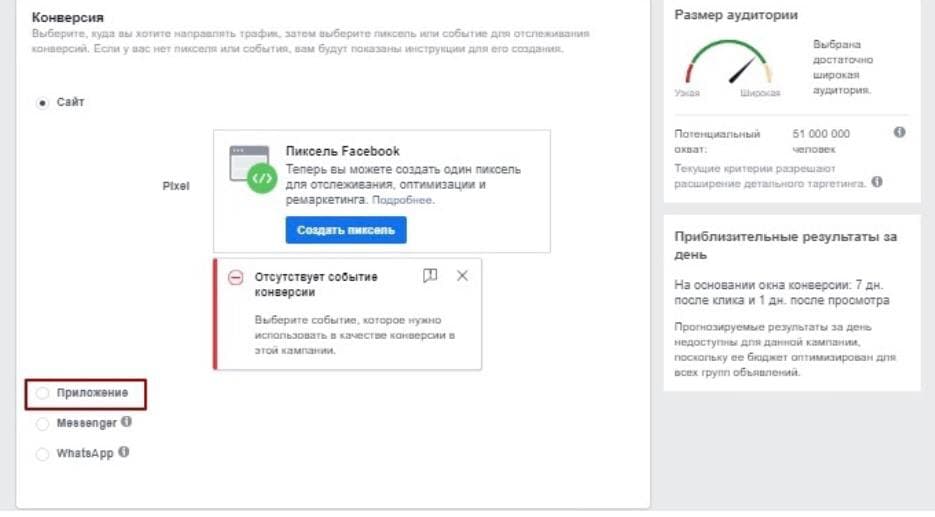This screenshot has width=935, height=517.
Task: Choose the Messenger conversion option
Action: (x=42, y=424)
